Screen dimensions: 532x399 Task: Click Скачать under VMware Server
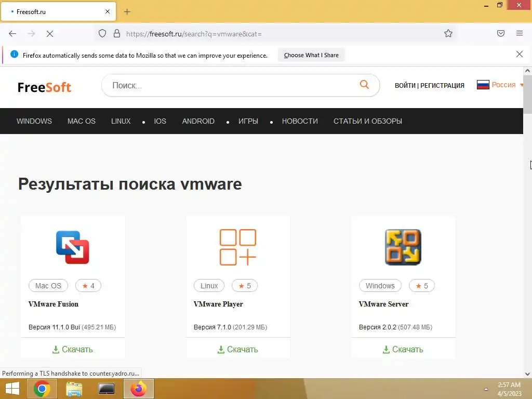[x=403, y=349]
